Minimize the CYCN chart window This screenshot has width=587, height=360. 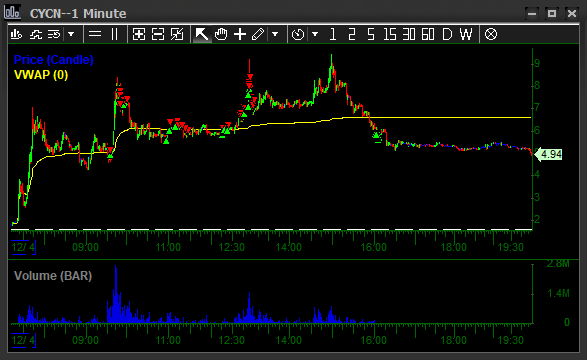point(532,13)
